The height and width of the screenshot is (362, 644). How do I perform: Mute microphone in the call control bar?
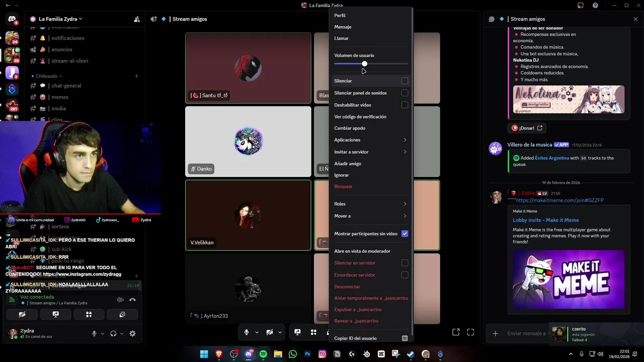click(x=247, y=332)
